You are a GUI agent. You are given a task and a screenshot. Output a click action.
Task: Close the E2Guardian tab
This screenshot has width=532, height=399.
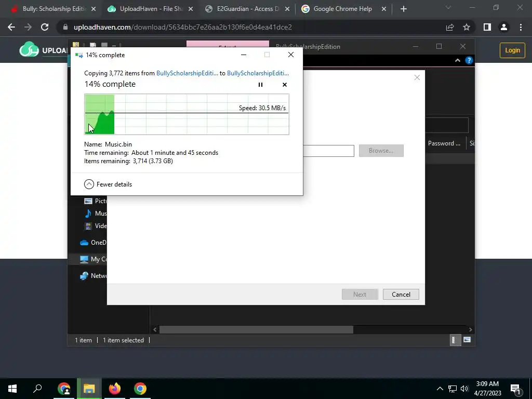(287, 9)
